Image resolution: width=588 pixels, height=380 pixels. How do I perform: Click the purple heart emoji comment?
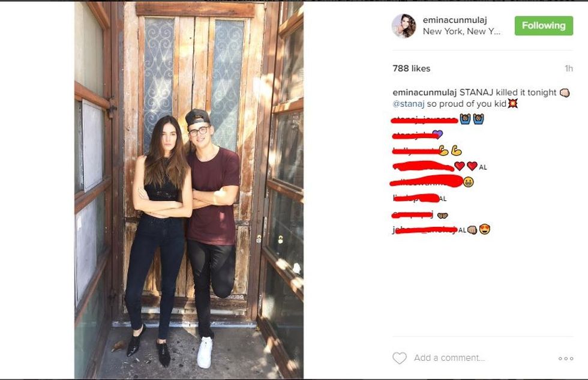[x=437, y=134]
